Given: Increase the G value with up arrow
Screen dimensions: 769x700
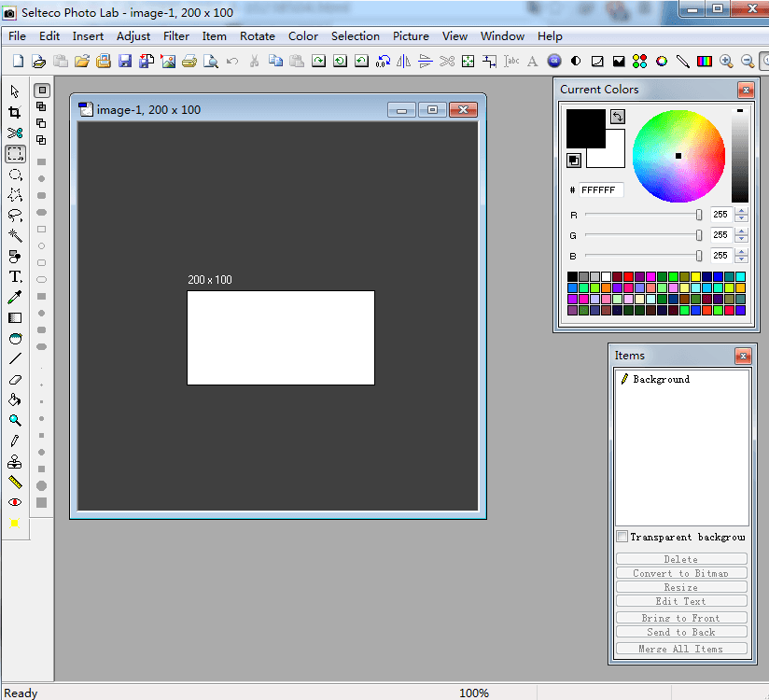Looking at the screenshot, I should coord(741,231).
